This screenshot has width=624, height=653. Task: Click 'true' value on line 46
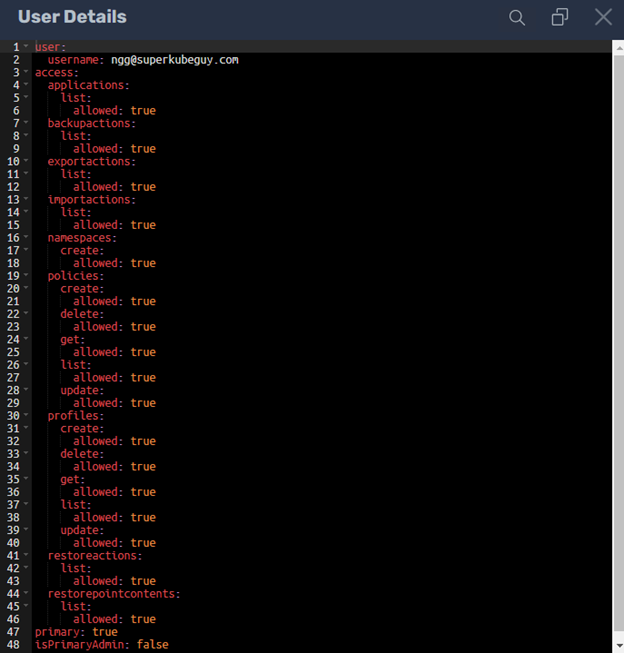[x=143, y=619]
